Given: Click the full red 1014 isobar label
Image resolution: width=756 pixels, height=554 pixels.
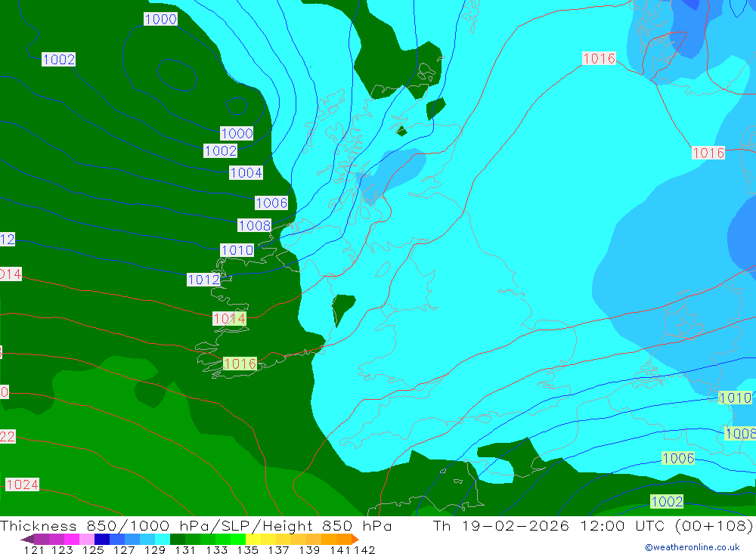Looking at the screenshot, I should (230, 318).
